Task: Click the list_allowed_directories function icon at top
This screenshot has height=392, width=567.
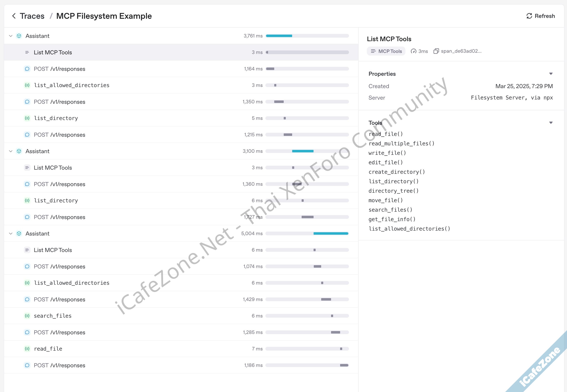Action: pos(27,85)
